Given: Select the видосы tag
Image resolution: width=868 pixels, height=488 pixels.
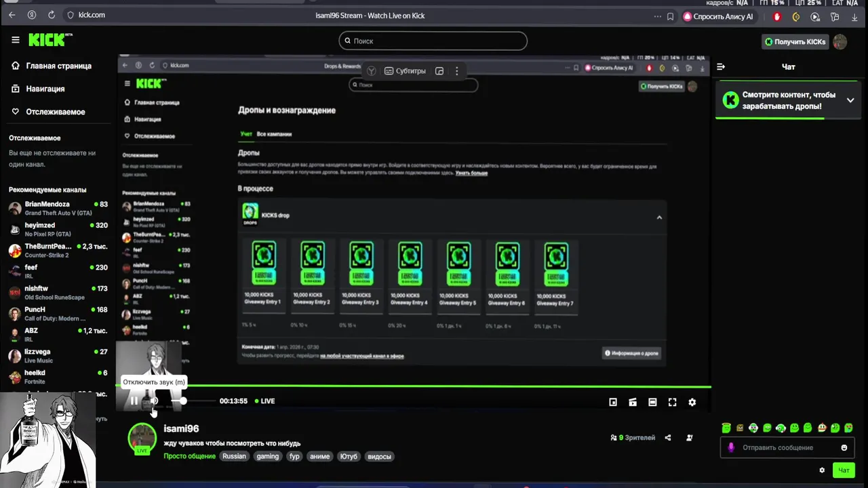Looking at the screenshot, I should click(x=379, y=456).
